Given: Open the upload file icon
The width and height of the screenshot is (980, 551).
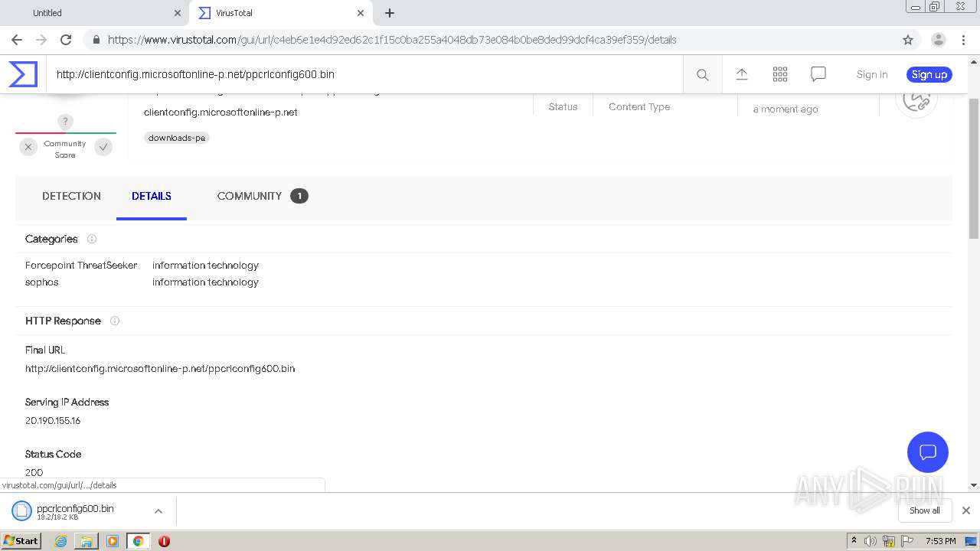Looking at the screenshot, I should pos(742,74).
